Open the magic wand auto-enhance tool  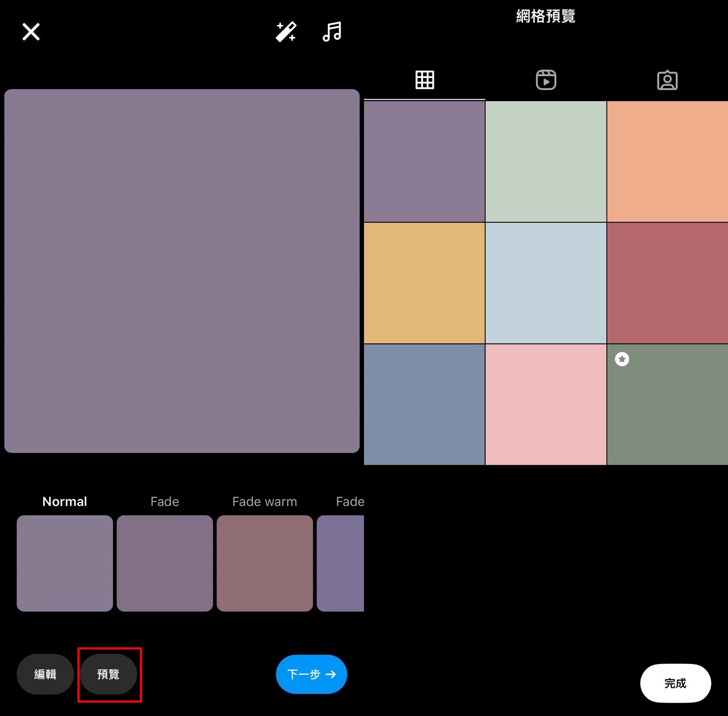(x=286, y=32)
